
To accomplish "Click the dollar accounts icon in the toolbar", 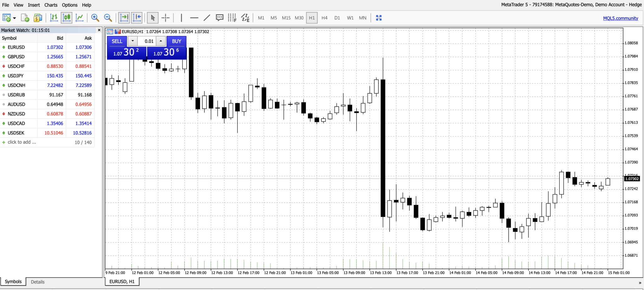I will click(38, 18).
